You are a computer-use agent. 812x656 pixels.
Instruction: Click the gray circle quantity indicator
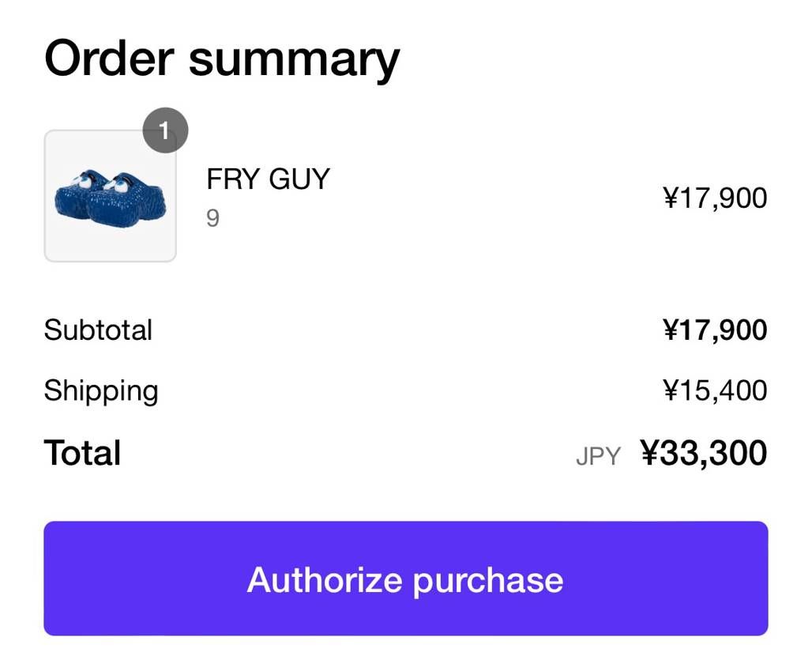click(164, 130)
